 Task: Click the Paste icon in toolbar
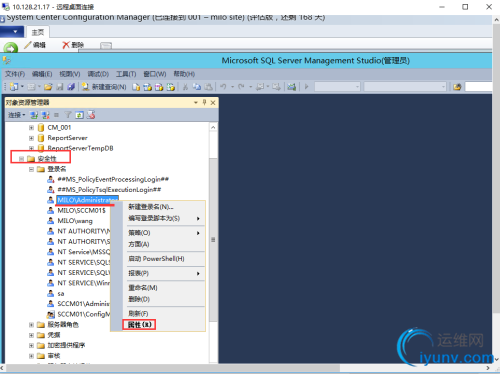[x=208, y=87]
